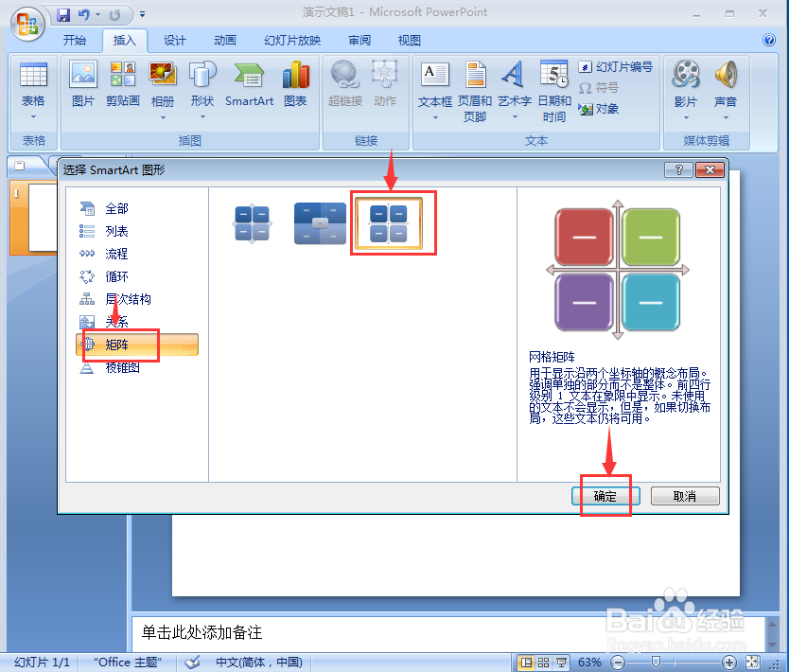This screenshot has width=789, height=672.
Task: Click the 相册 photo album icon
Action: (x=163, y=76)
